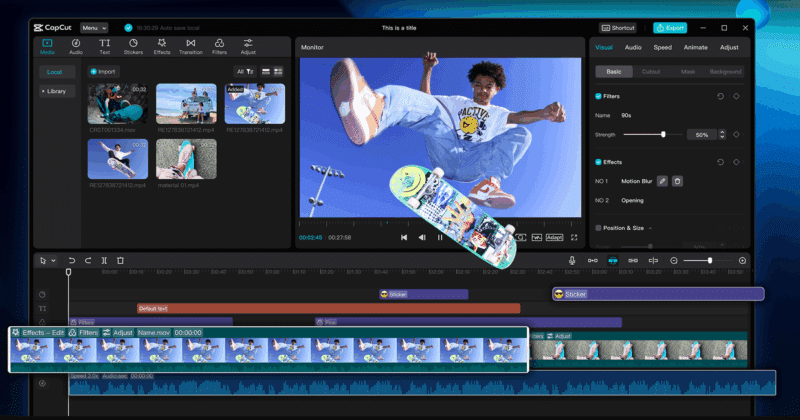The image size is (800, 420).
Task: Expand the Library section in media sidebar
Action: pyautogui.click(x=57, y=91)
